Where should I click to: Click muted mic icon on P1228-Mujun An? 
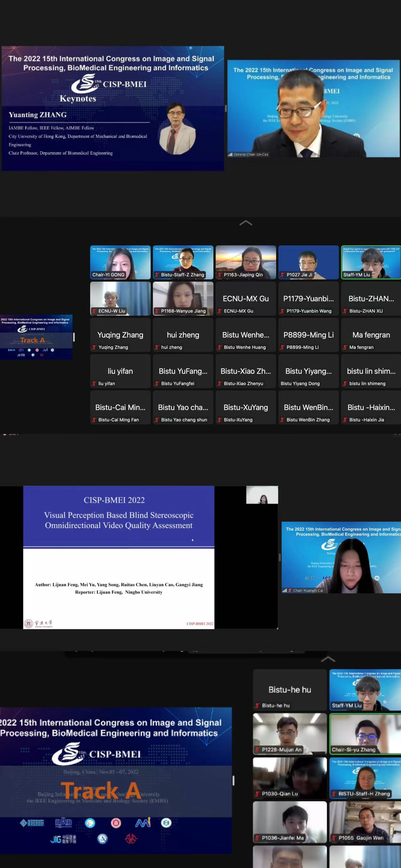[258, 749]
